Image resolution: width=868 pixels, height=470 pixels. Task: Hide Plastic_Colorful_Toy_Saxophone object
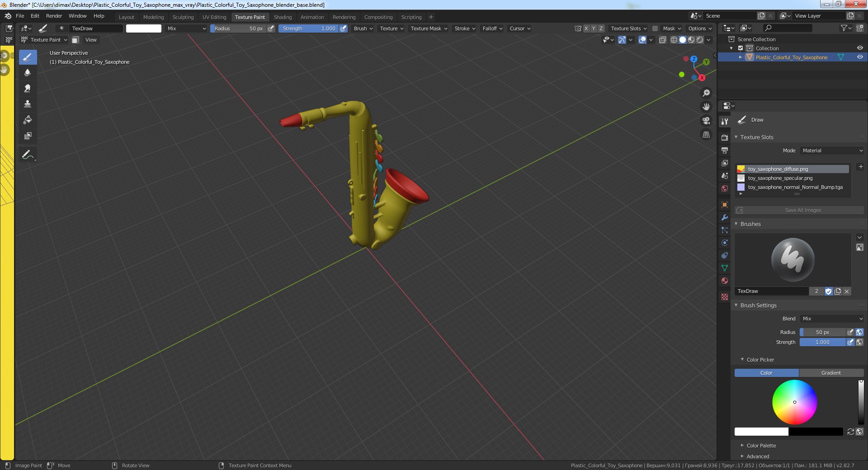point(860,57)
